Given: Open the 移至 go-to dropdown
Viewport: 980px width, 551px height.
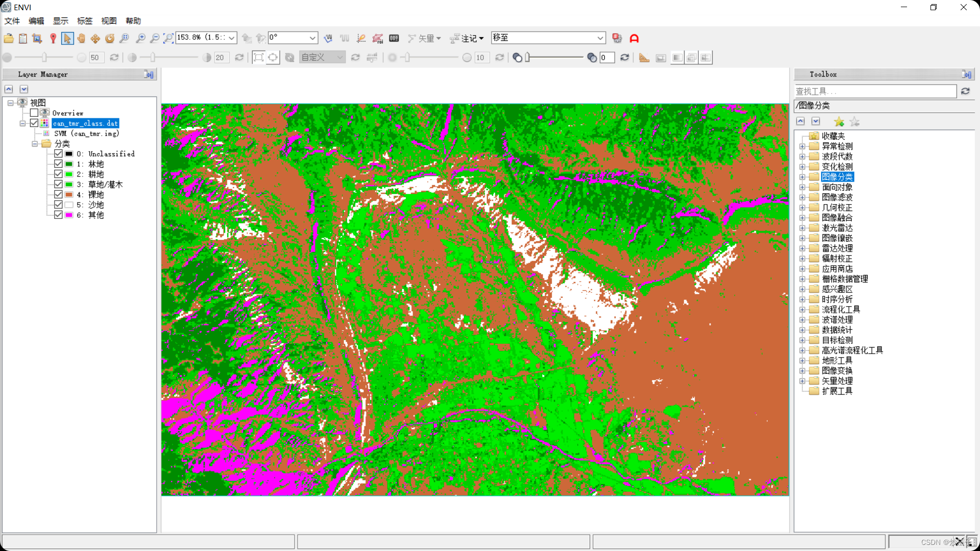Looking at the screenshot, I should pyautogui.click(x=600, y=38).
